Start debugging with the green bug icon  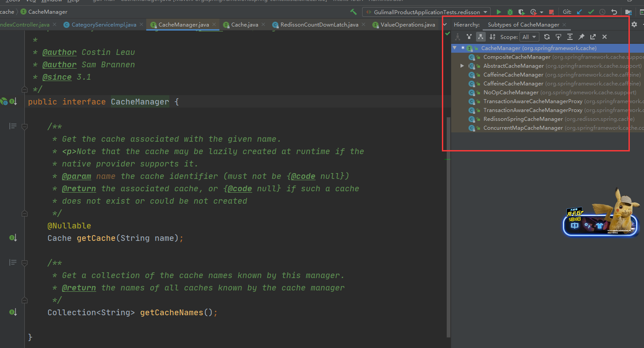pos(510,12)
